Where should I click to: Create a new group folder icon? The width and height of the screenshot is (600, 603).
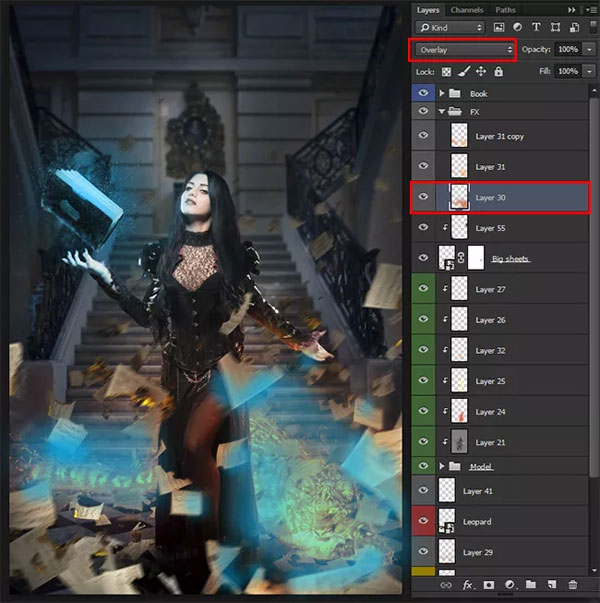pos(531,585)
